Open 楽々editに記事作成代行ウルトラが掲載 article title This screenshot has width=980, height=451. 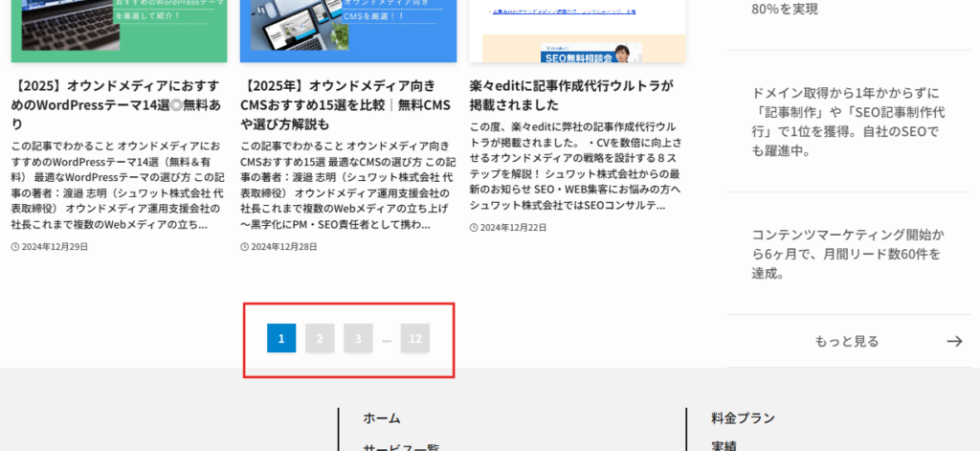(572, 95)
